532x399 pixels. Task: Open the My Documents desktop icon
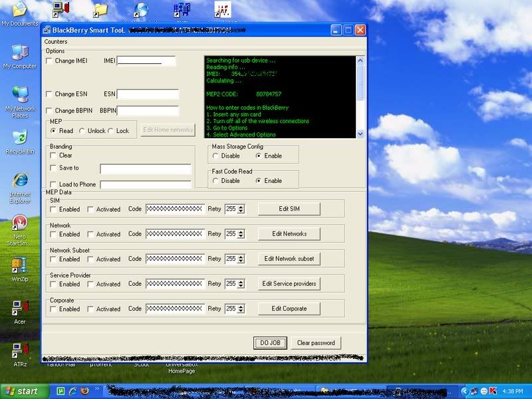(x=20, y=13)
